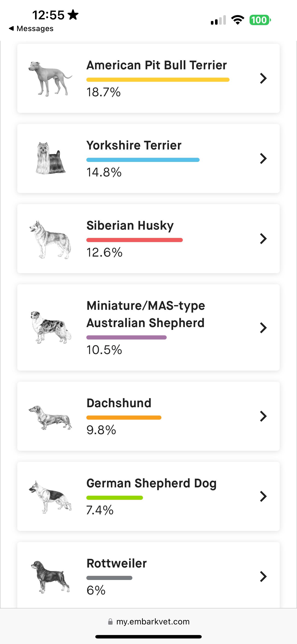Tap the Rottweiler dog illustration
Viewport: 297px width, 644px height.
(x=50, y=577)
